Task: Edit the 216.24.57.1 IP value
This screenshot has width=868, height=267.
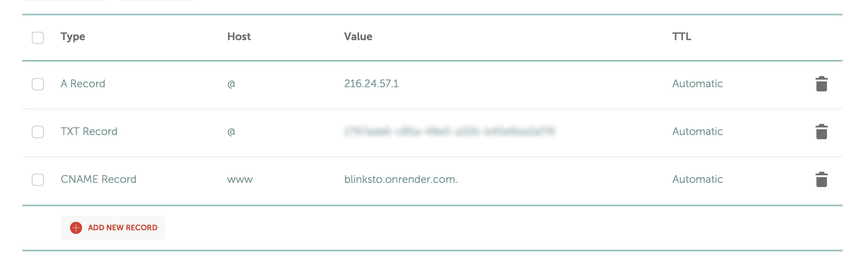Action: [371, 84]
